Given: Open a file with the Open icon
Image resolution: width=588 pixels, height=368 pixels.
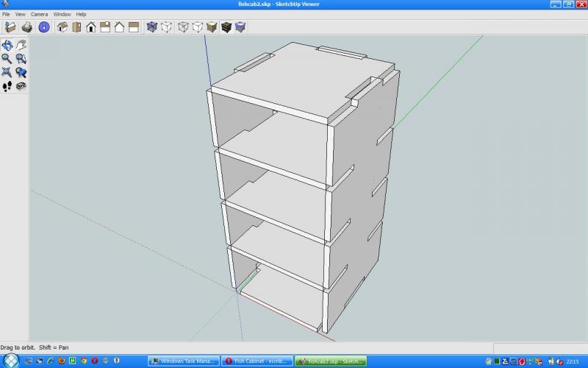Looking at the screenshot, I should pyautogui.click(x=10, y=27).
